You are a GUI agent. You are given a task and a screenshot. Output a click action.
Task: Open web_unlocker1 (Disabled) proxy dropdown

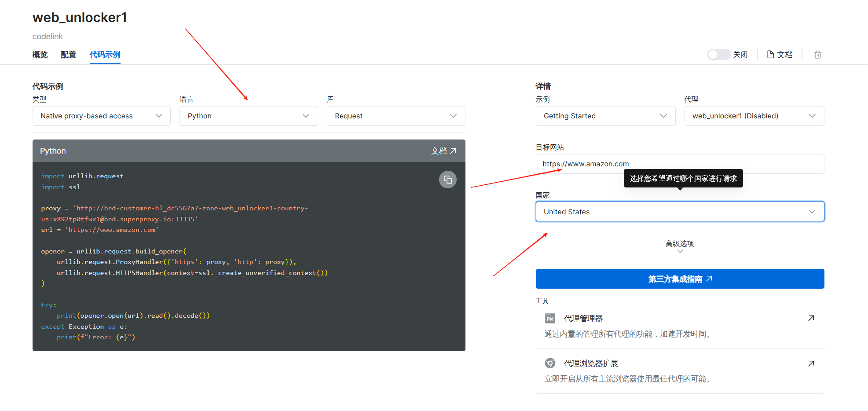tap(754, 116)
